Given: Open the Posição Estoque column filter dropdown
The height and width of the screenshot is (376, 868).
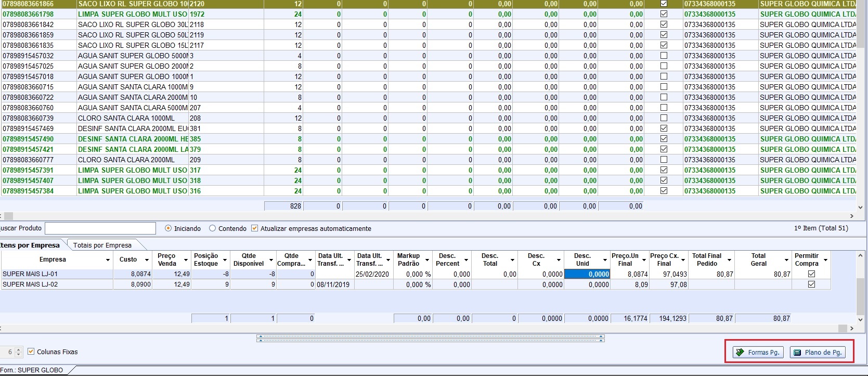Looking at the screenshot, I should (x=225, y=260).
